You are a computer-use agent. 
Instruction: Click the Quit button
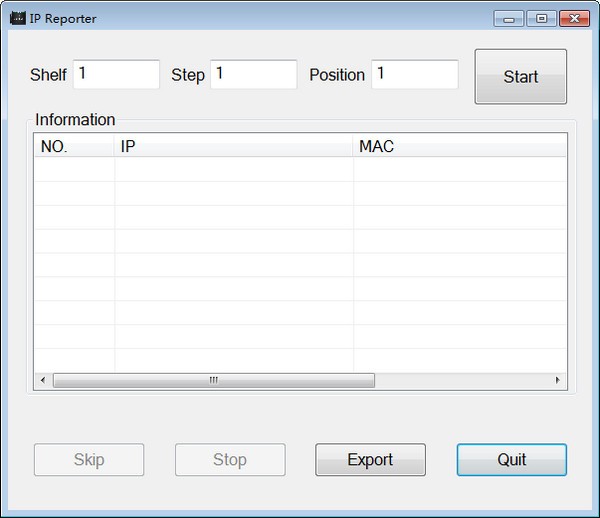(x=512, y=459)
